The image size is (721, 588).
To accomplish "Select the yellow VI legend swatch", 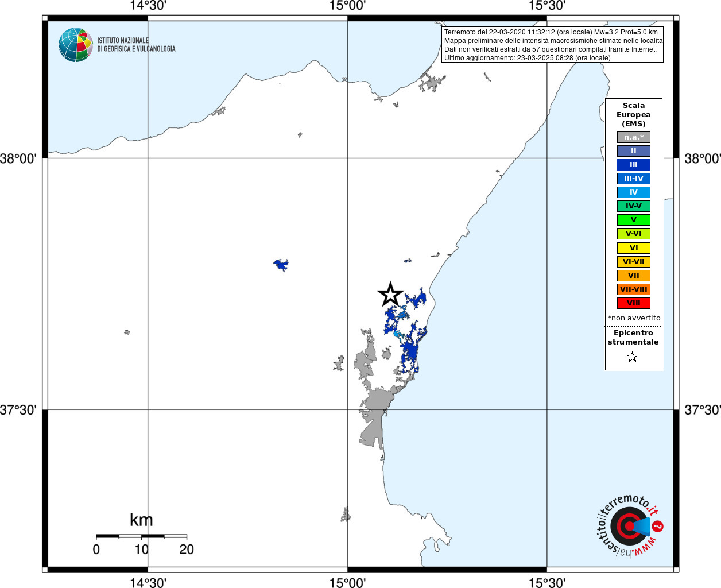I will coord(634,248).
